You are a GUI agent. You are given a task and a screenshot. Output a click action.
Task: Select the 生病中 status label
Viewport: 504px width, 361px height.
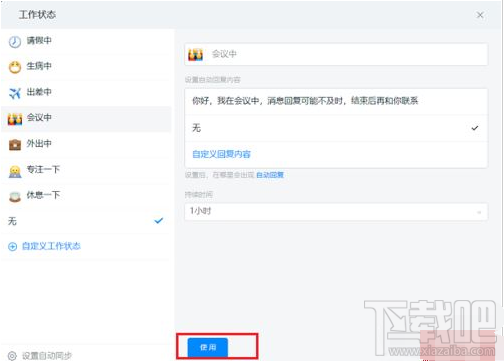pos(39,66)
